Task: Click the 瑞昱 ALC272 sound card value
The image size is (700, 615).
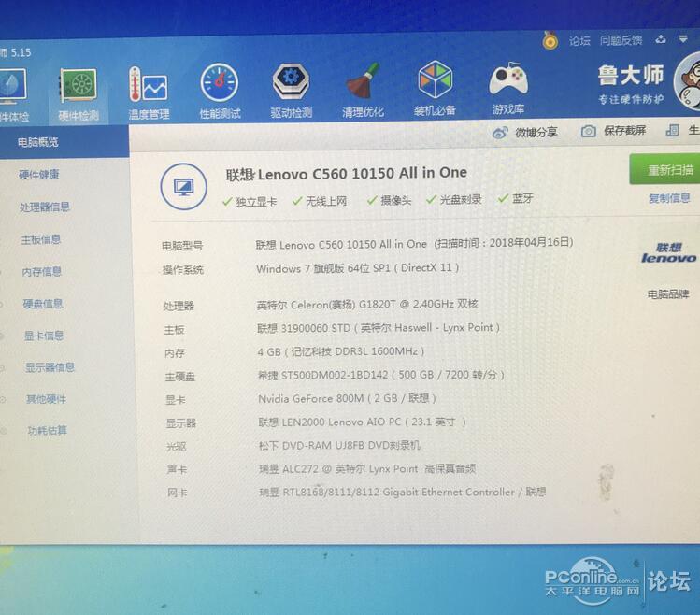Action: click(x=367, y=469)
